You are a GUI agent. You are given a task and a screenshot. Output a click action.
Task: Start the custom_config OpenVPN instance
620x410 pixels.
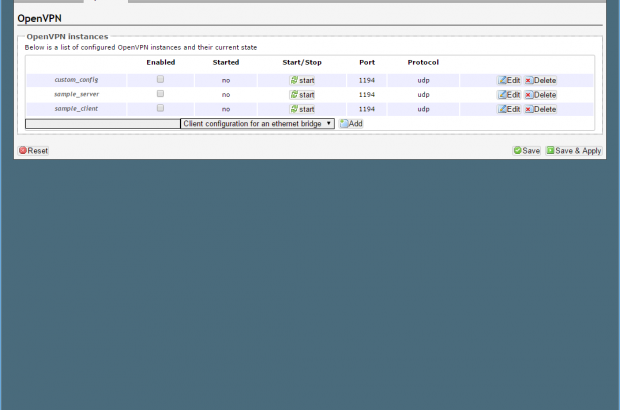(x=302, y=80)
